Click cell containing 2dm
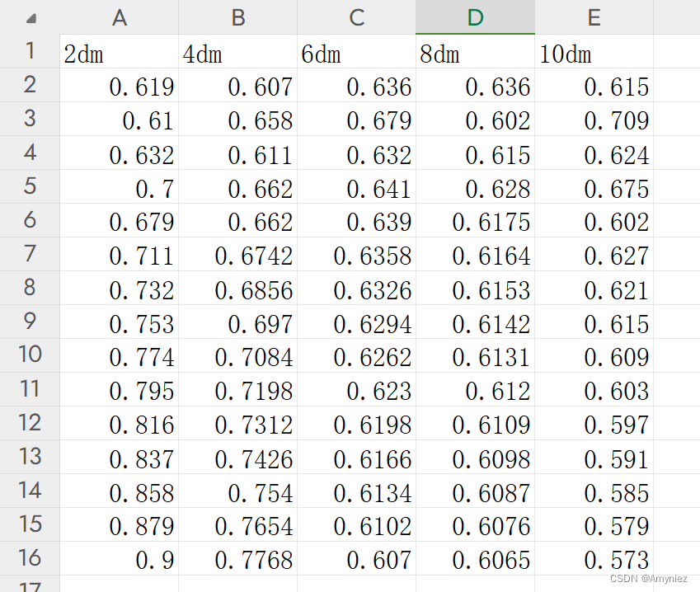The height and width of the screenshot is (592, 700). 119,51
